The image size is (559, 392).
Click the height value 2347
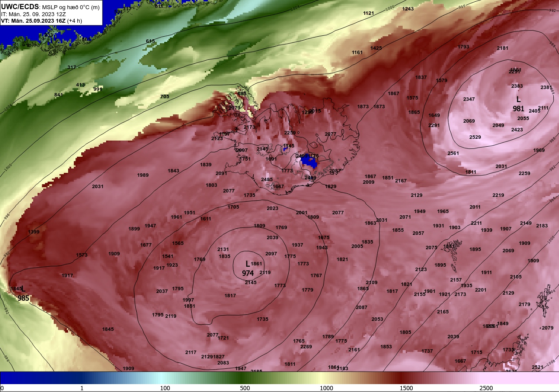tap(469, 99)
